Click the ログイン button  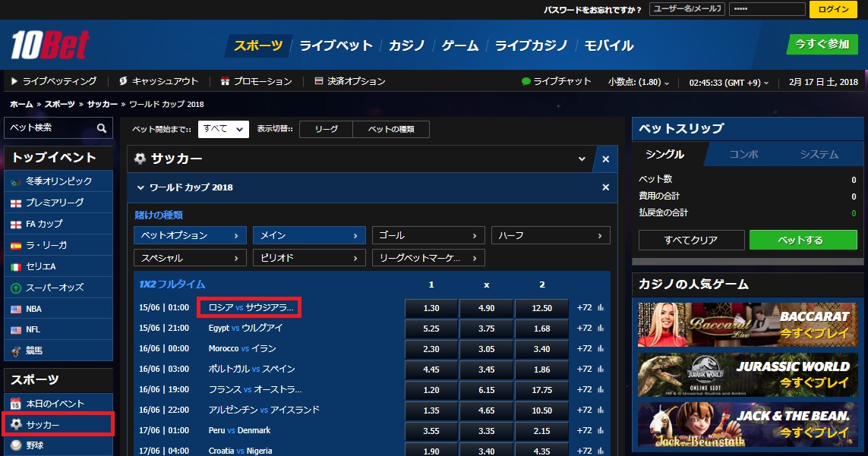(x=833, y=9)
